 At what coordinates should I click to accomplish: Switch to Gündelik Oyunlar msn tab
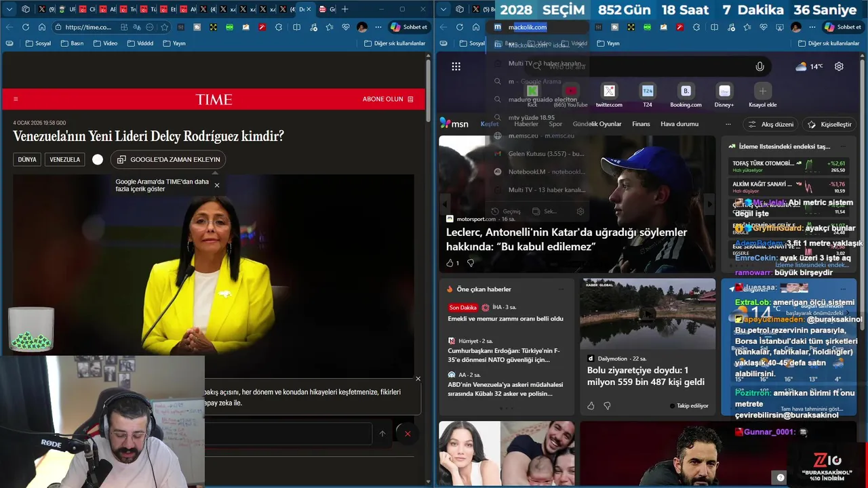pos(597,124)
